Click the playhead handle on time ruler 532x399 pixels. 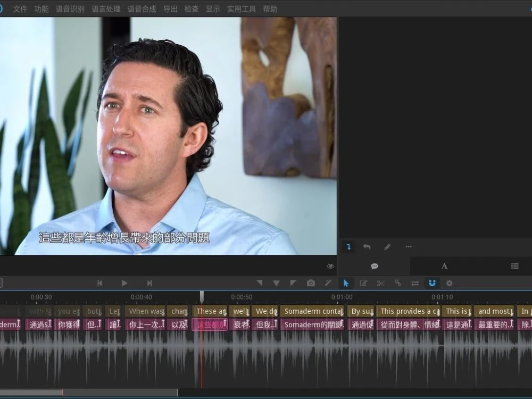click(x=202, y=296)
